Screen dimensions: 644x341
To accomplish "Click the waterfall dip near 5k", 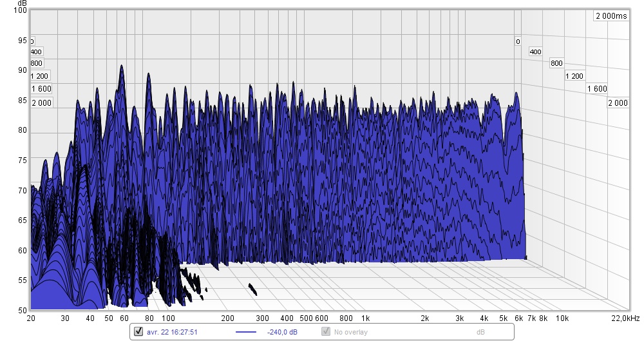I will coord(504,136).
